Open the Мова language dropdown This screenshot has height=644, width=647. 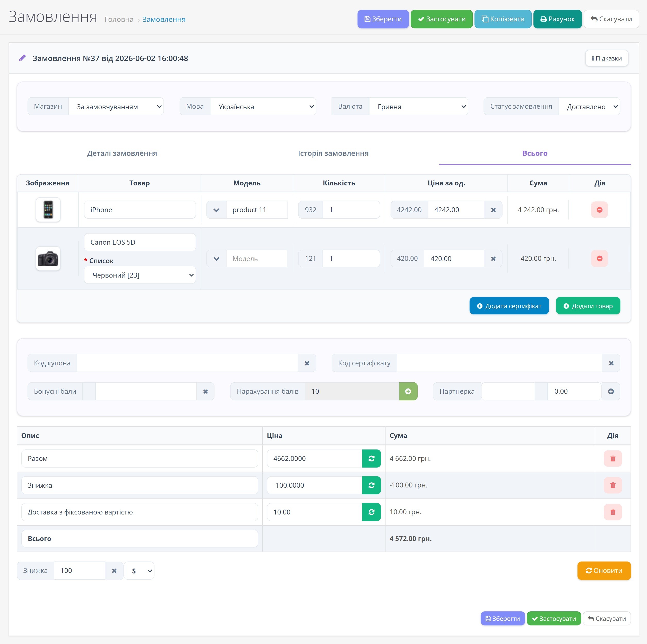[263, 107]
